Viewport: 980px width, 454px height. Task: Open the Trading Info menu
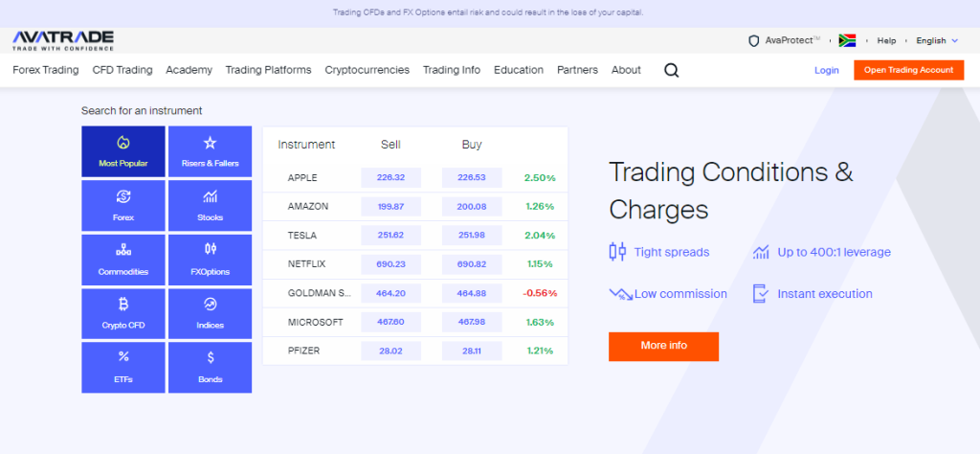[452, 70]
